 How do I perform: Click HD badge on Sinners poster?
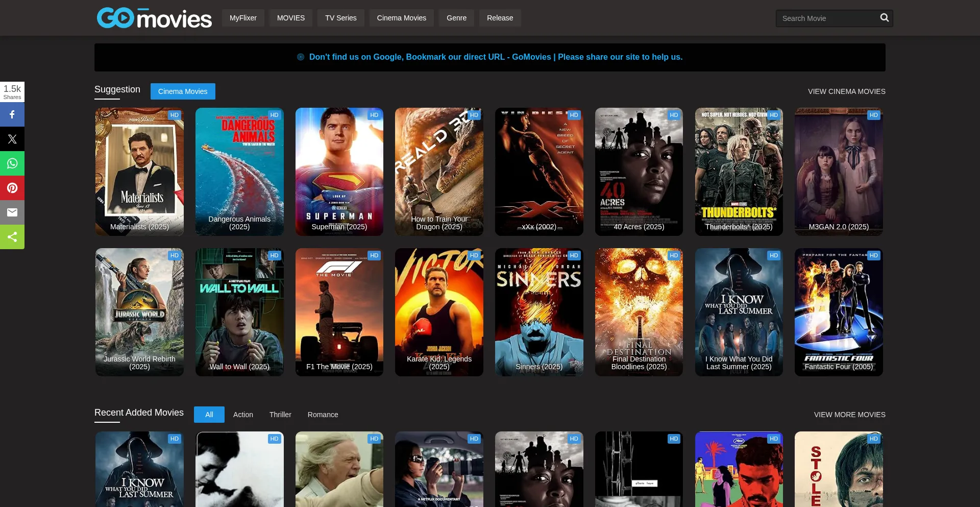pyautogui.click(x=574, y=255)
